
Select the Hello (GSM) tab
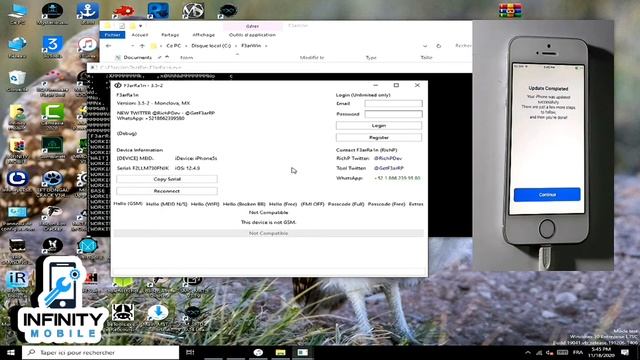(x=128, y=204)
